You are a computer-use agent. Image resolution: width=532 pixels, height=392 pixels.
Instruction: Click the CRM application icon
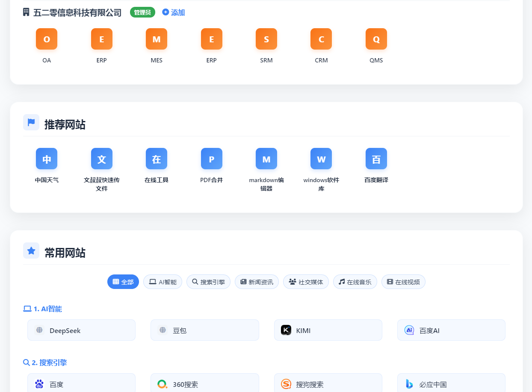click(321, 39)
